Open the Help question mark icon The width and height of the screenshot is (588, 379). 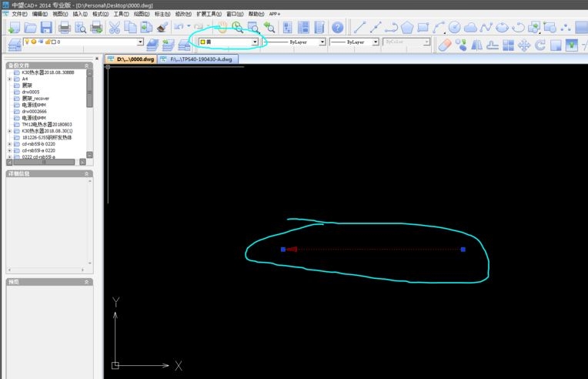tap(338, 28)
